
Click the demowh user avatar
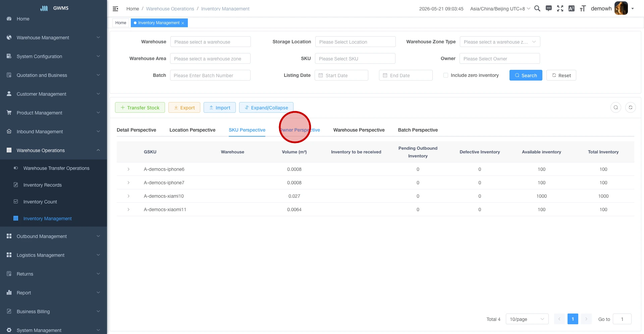(621, 8)
